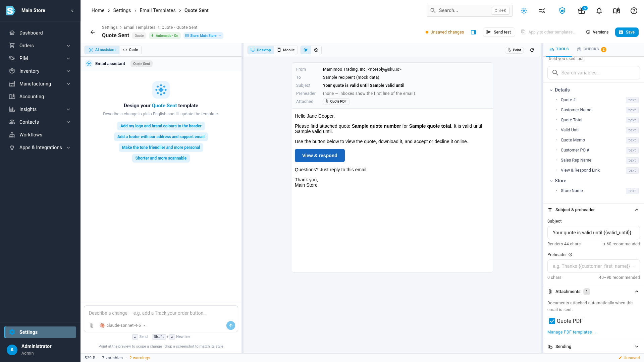644x362 pixels.
Task: Click the Shorter and more scannable suggestion
Action: tap(161, 158)
